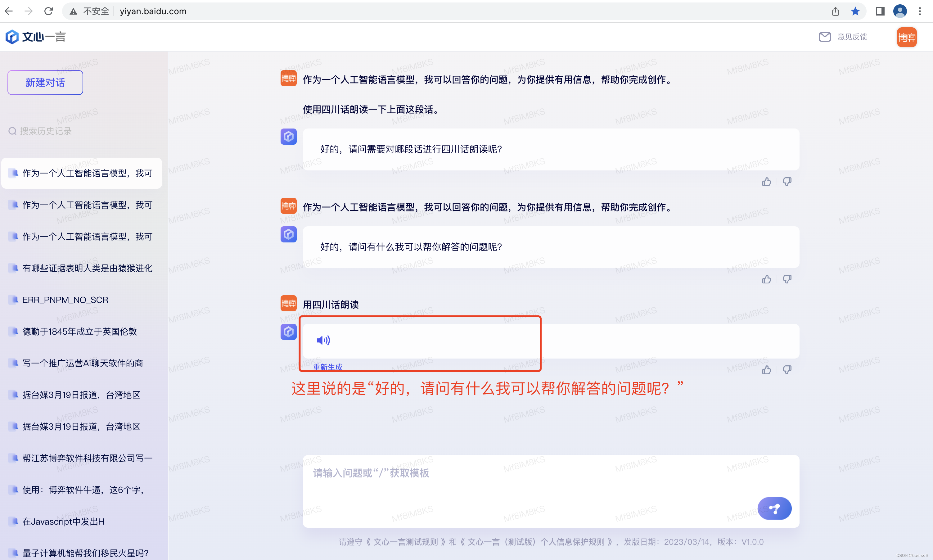Like the reply 请问有什么我可以帮你解答的问题呢
933x560 pixels.
(x=766, y=279)
